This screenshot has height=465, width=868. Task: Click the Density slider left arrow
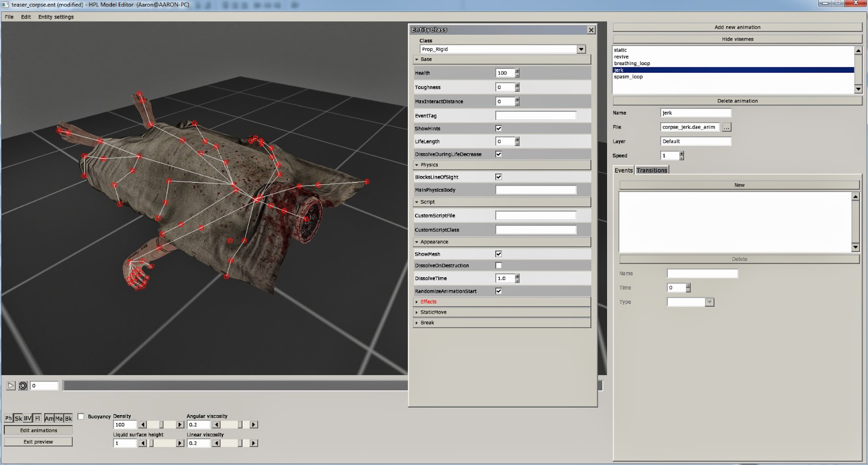[143, 425]
